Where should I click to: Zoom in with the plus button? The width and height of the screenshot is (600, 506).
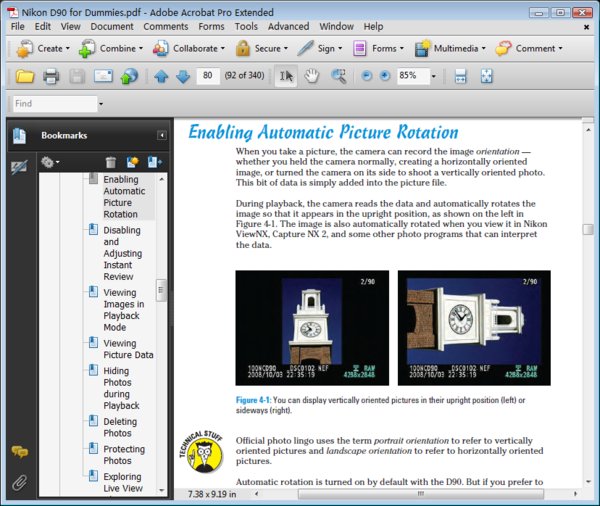(x=385, y=76)
